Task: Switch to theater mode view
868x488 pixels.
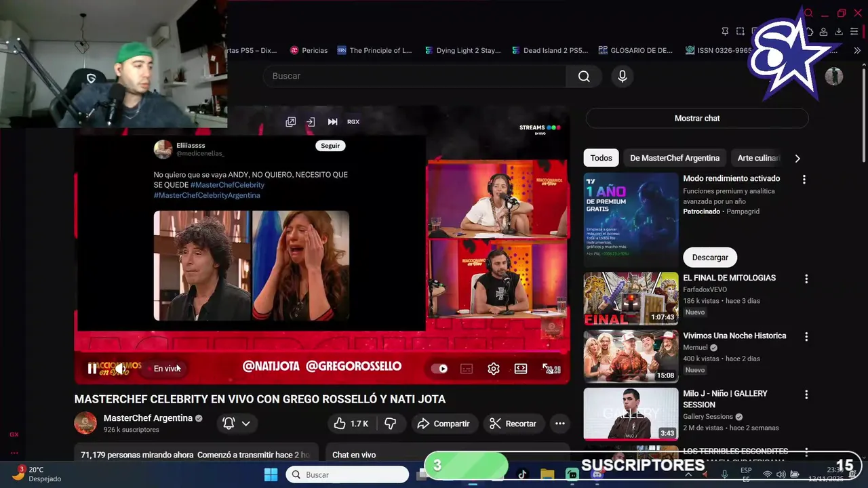Action: coord(521,369)
